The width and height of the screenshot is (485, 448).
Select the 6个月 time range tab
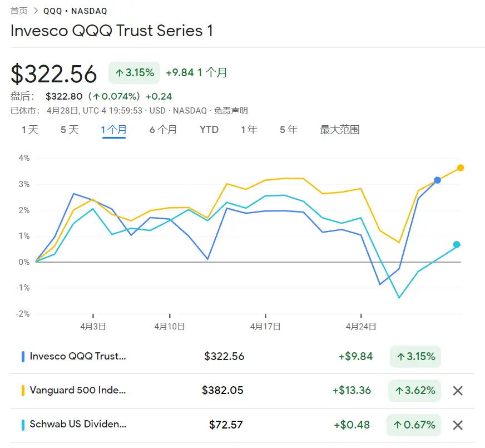click(x=164, y=130)
